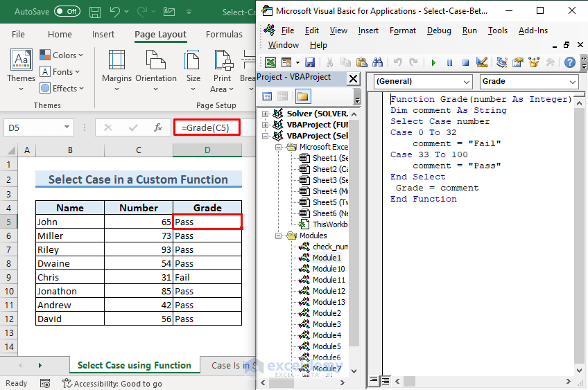Click macro record icon in Excel status bar
588x390 pixels.
[x=45, y=384]
